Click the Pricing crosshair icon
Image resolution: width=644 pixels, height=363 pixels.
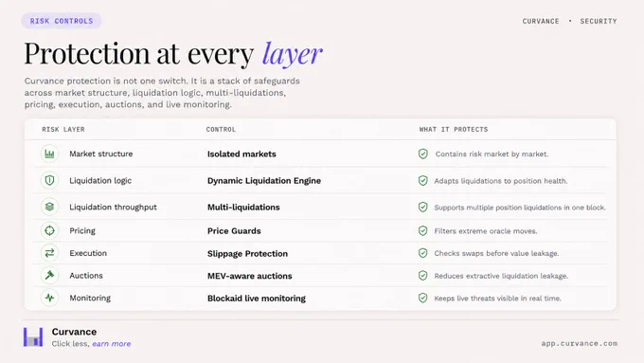point(49,230)
